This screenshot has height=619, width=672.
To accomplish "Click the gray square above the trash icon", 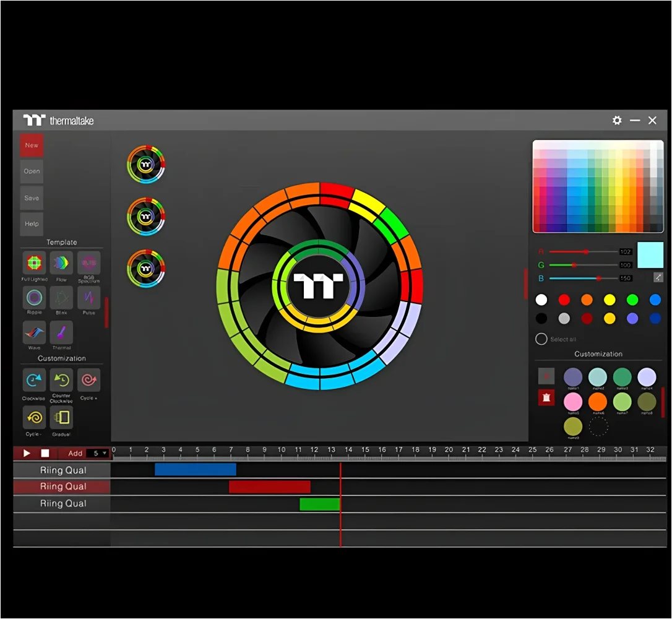I will pyautogui.click(x=546, y=376).
